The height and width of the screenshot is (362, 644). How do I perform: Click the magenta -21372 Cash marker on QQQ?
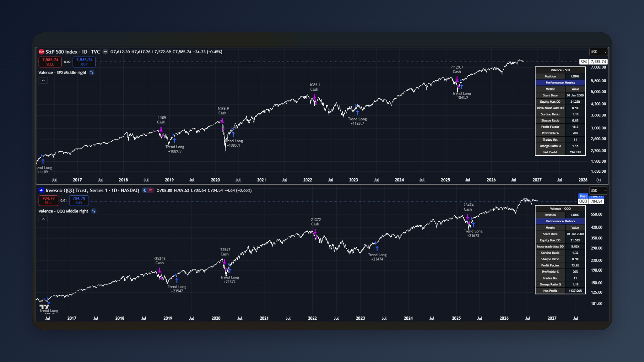[x=315, y=232]
